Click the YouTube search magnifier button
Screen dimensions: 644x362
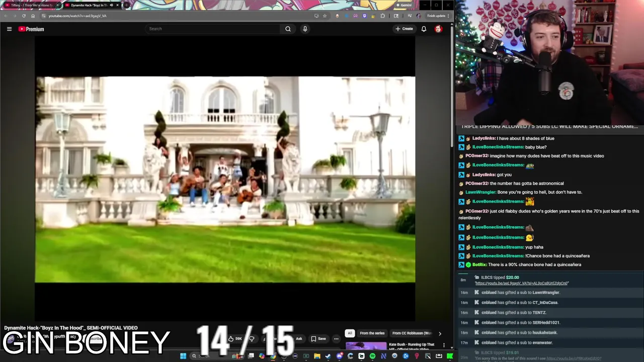(x=288, y=29)
